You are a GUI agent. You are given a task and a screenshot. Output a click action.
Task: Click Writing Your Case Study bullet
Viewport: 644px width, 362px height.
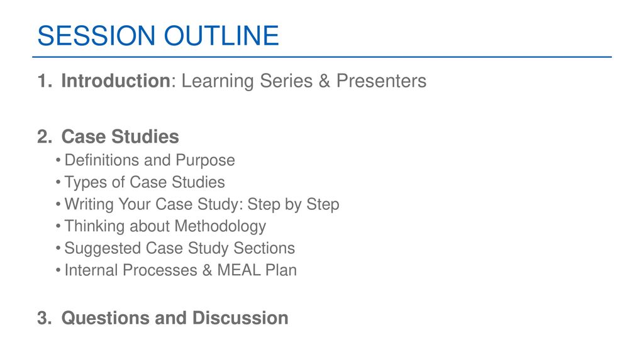point(202,204)
